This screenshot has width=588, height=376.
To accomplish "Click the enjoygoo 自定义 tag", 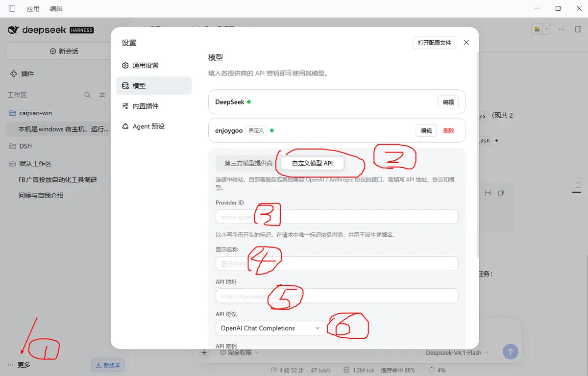I will pyautogui.click(x=256, y=130).
